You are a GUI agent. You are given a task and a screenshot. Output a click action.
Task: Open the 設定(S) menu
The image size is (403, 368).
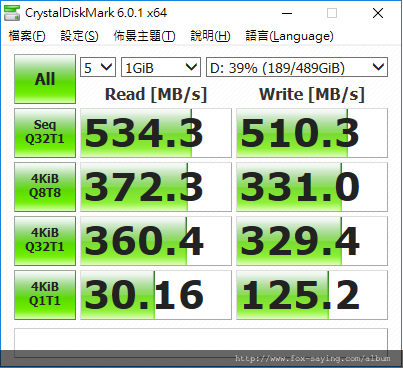click(79, 36)
